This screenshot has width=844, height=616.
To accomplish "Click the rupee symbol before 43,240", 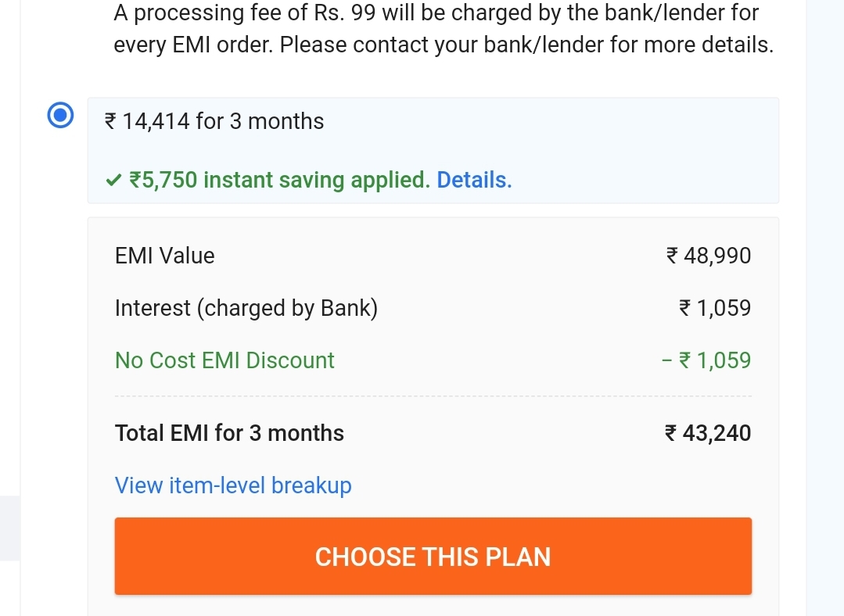I will coord(671,433).
